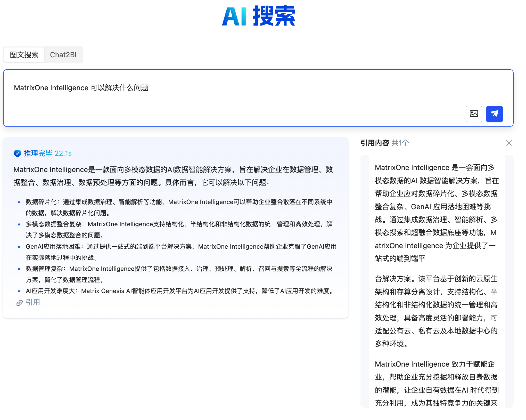Click the answer's intro paragraph
Image resolution: width=526 pixels, height=420 pixels.
tap(173, 176)
